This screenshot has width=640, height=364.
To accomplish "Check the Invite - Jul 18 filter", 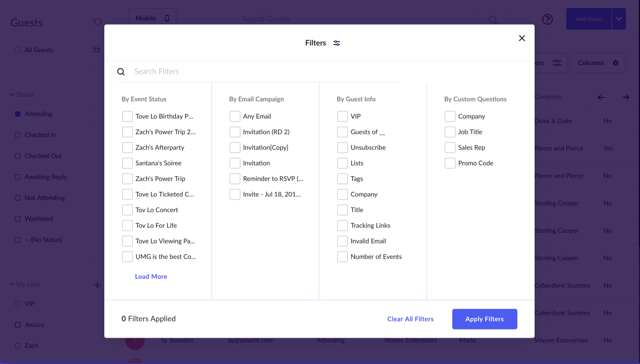I will click(234, 194).
